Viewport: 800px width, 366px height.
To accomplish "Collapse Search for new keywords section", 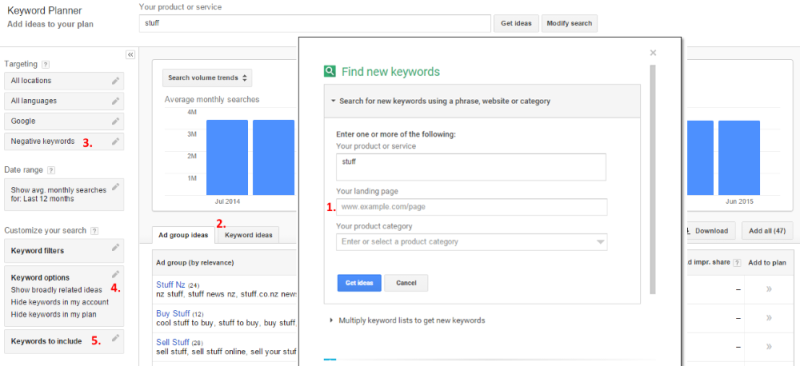I will [x=333, y=101].
